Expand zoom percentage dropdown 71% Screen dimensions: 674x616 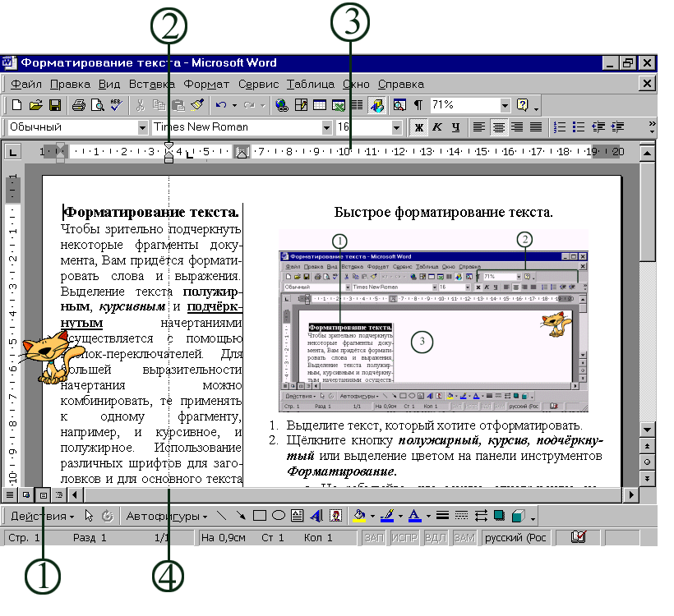[505, 105]
